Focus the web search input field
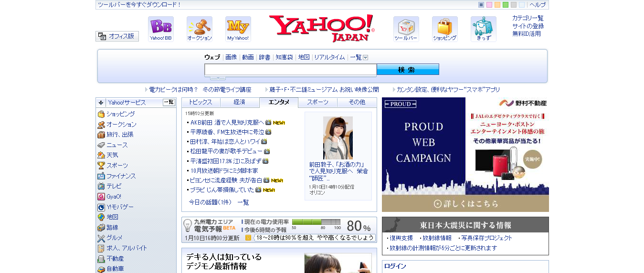 [291, 70]
